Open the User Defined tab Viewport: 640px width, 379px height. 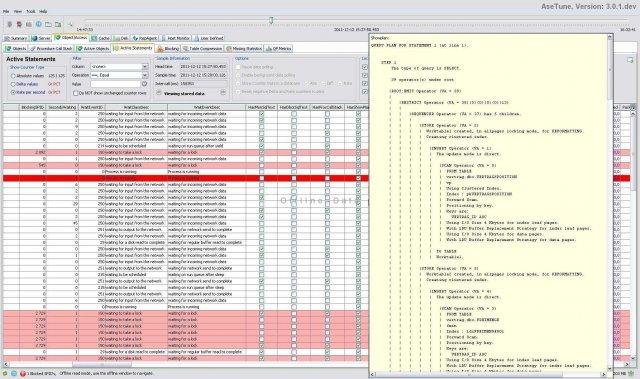click(209, 38)
